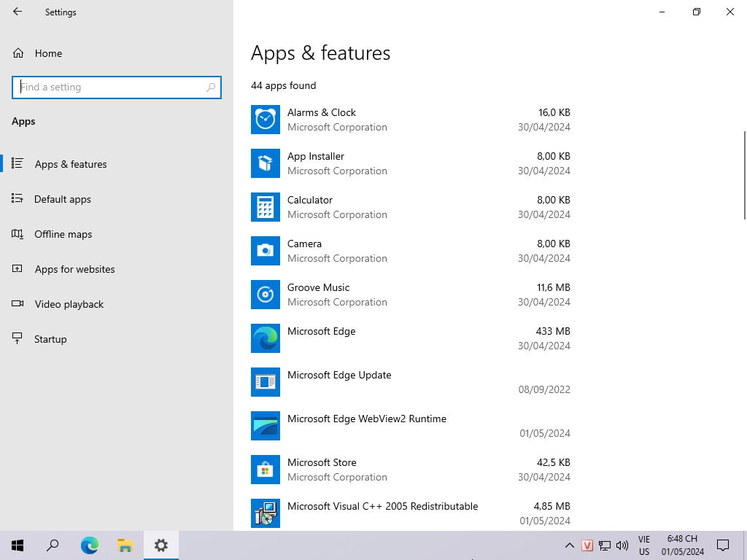The height and width of the screenshot is (560, 747).
Task: Click the apps list vertical scrollbar
Action: [744, 175]
